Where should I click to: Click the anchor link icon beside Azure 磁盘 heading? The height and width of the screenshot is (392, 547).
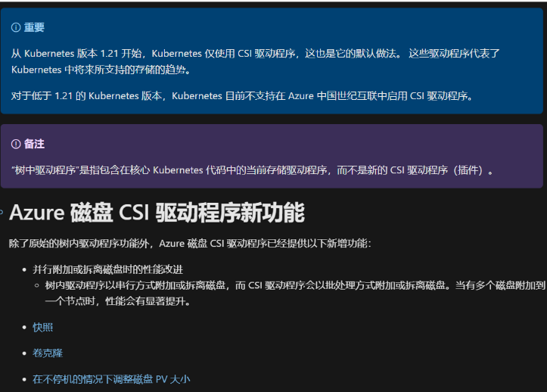pyautogui.click(x=2, y=212)
